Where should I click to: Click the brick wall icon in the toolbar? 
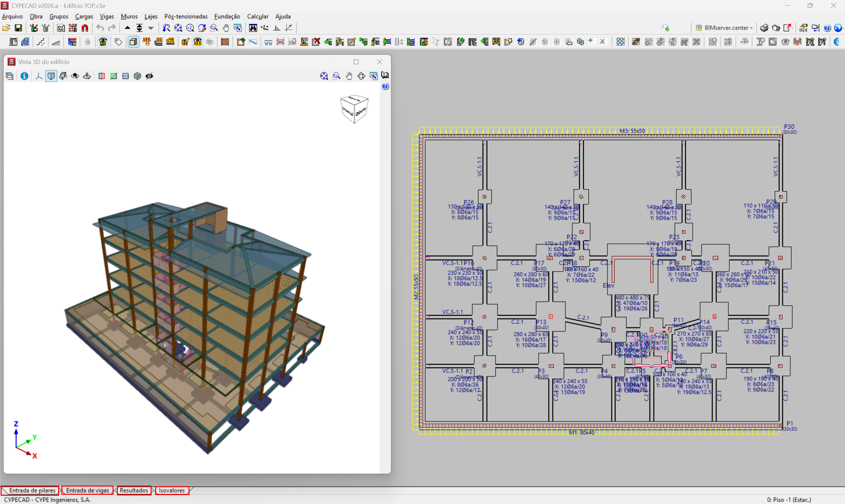click(x=225, y=42)
